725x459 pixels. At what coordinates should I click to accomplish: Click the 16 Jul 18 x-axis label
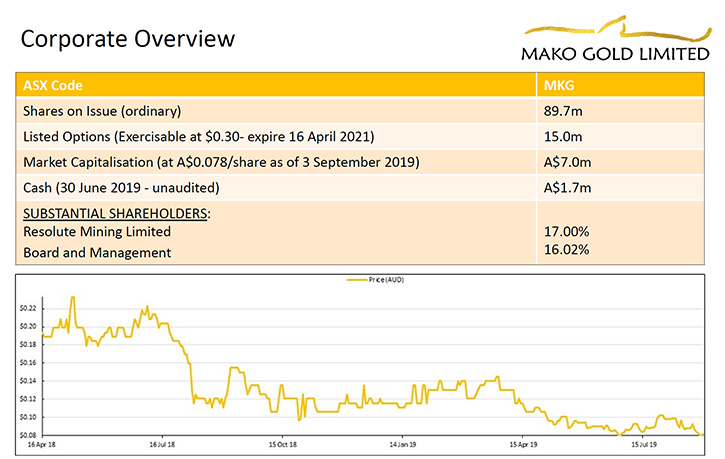coord(162,445)
